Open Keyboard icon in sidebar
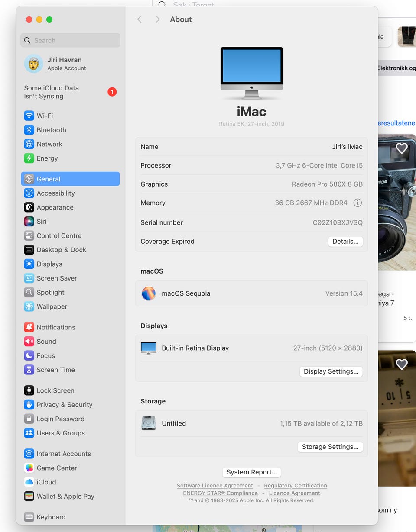Viewport: 416px width, 532px height. point(29,517)
